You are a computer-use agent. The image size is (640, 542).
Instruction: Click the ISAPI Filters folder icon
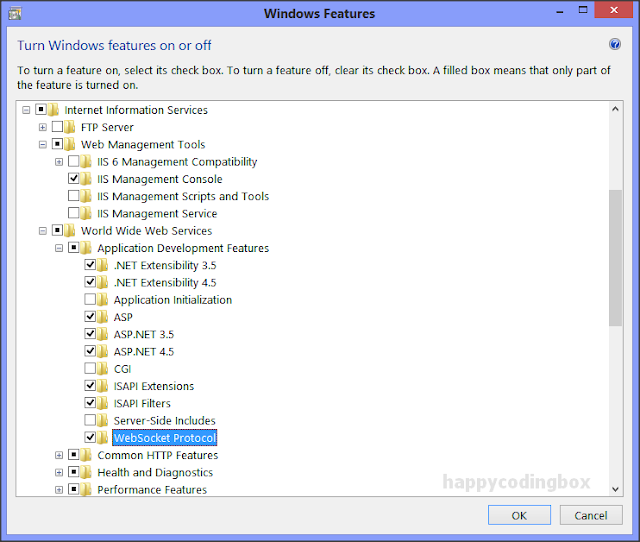pyautogui.click(x=102, y=403)
